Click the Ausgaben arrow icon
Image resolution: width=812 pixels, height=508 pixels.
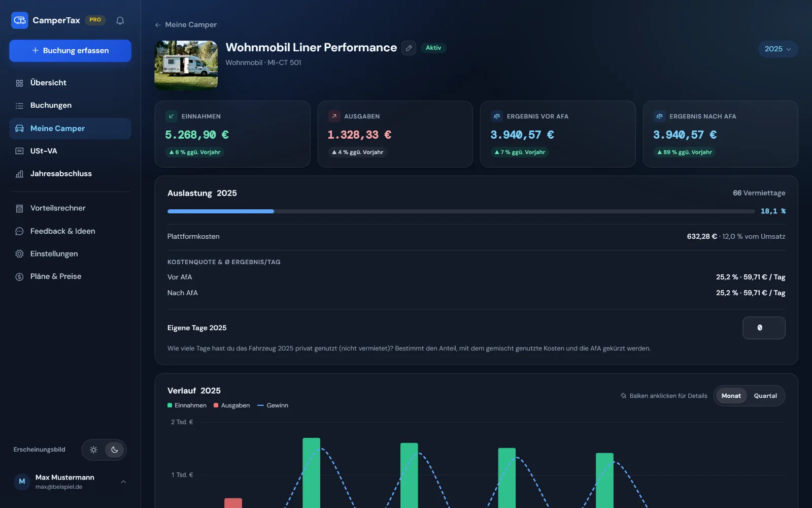coord(334,116)
